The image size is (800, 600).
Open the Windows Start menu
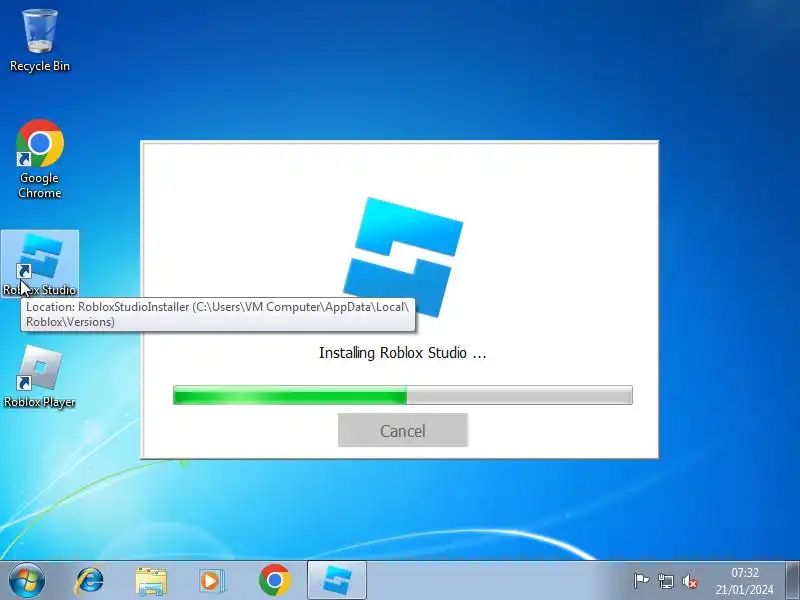27,580
